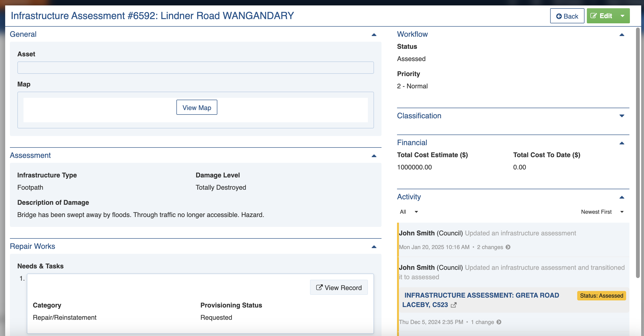Collapse the Repair Works section
This screenshot has height=336, width=644.
click(374, 247)
